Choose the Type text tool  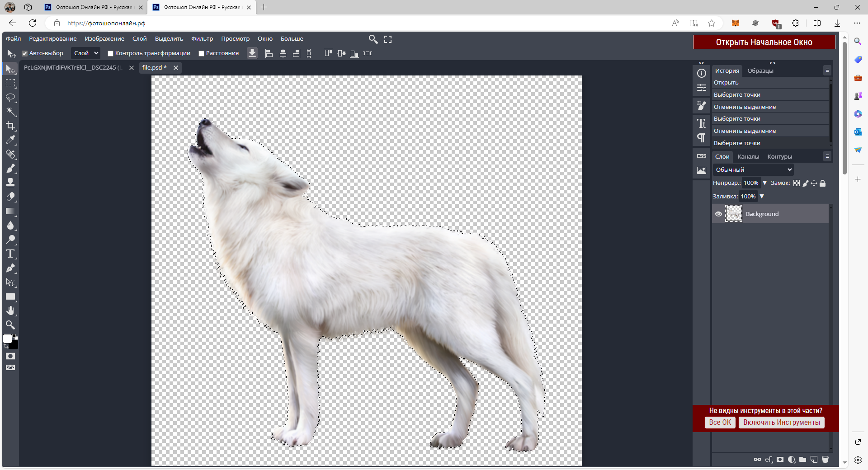click(x=11, y=254)
